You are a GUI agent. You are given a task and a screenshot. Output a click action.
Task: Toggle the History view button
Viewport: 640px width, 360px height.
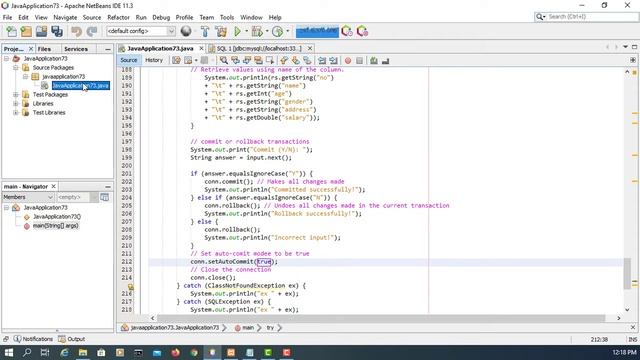pyautogui.click(x=154, y=60)
